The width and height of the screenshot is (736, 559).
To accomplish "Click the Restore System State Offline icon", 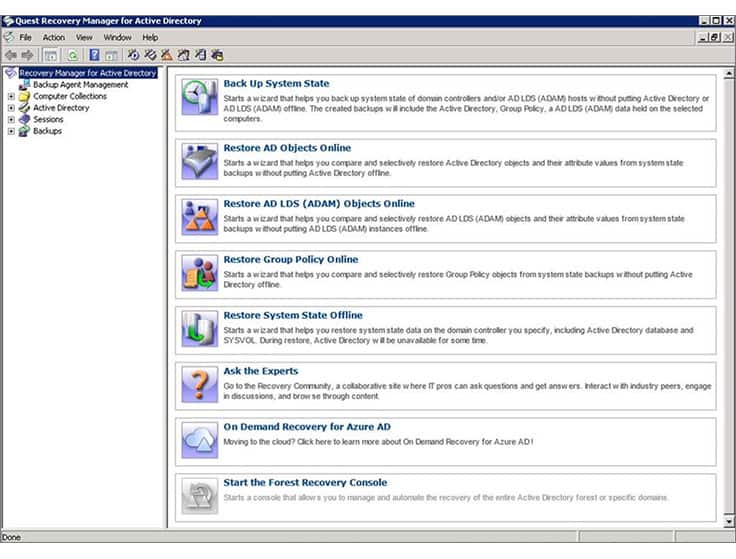I will coord(199,329).
